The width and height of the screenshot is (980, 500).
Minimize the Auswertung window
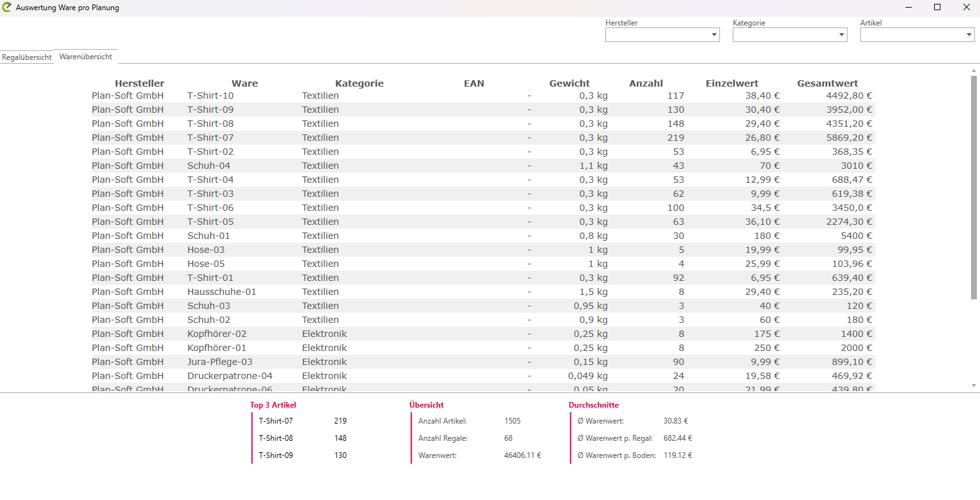(908, 8)
